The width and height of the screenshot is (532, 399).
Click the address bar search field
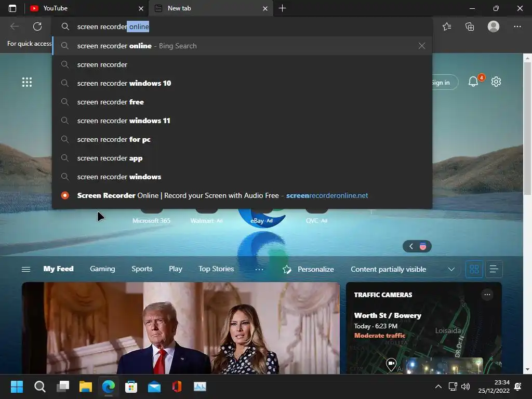click(x=243, y=26)
